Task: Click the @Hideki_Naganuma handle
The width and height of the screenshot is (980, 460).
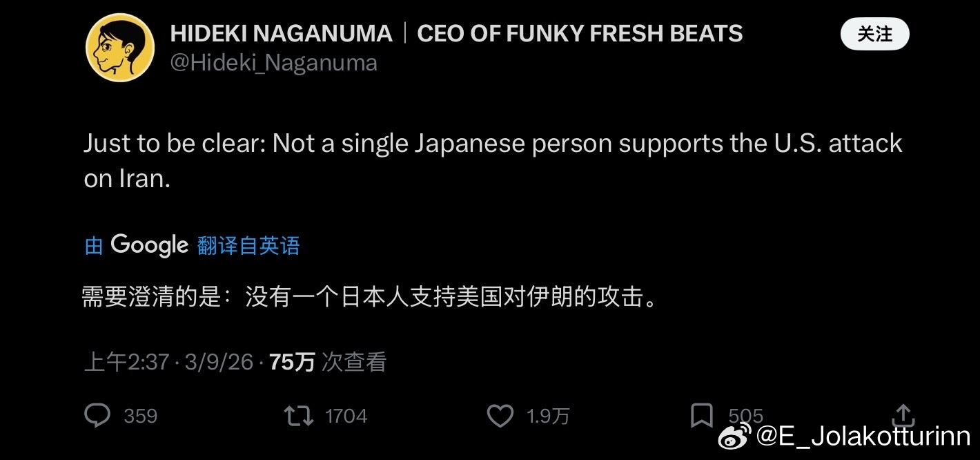Action: coord(273,62)
